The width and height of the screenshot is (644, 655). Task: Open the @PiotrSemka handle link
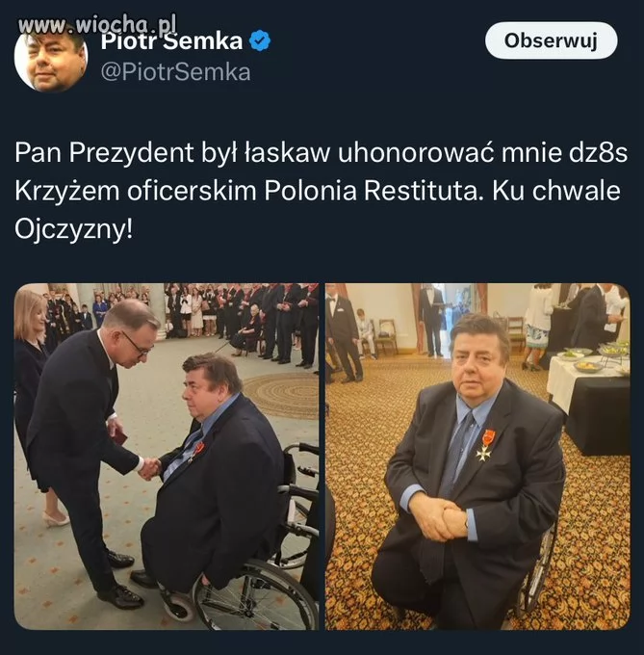click(176, 72)
